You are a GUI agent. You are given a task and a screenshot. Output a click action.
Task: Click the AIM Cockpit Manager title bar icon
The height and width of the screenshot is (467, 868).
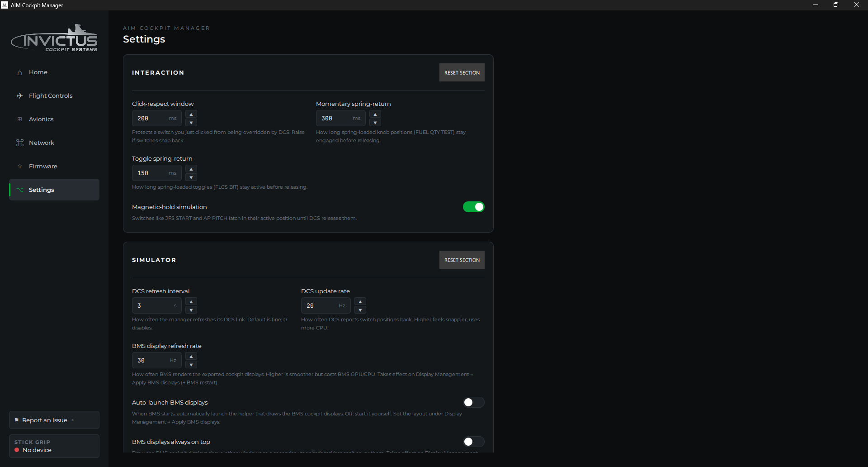[5, 5]
